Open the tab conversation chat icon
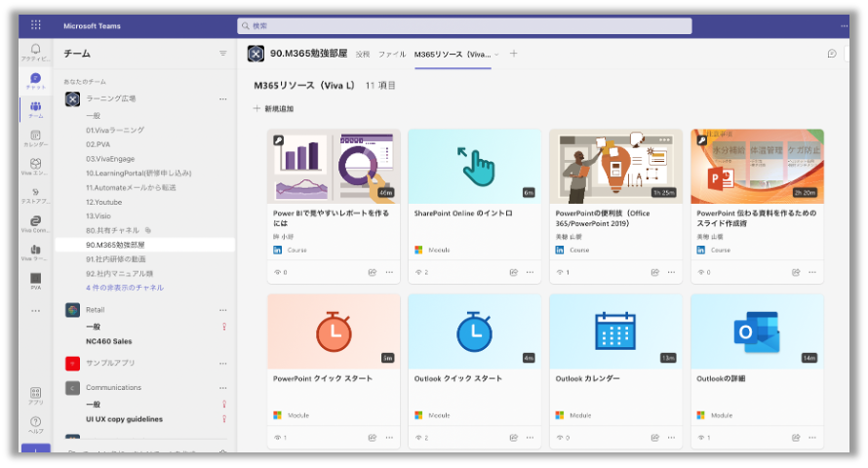The width and height of the screenshot is (868, 468). (832, 54)
